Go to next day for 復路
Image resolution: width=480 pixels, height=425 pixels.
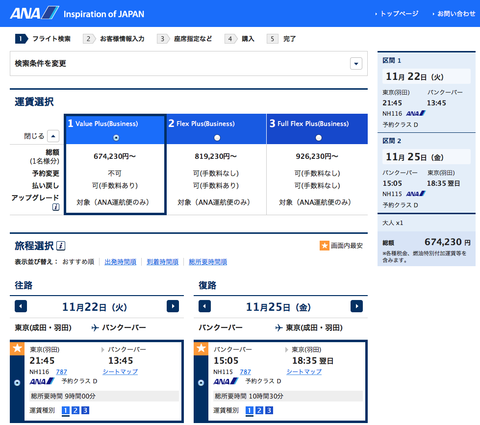click(357, 306)
